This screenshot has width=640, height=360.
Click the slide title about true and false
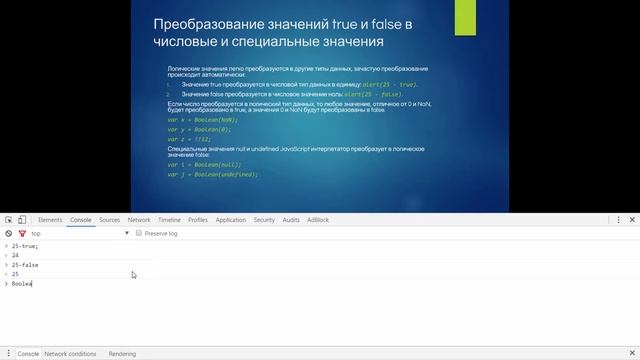283,33
